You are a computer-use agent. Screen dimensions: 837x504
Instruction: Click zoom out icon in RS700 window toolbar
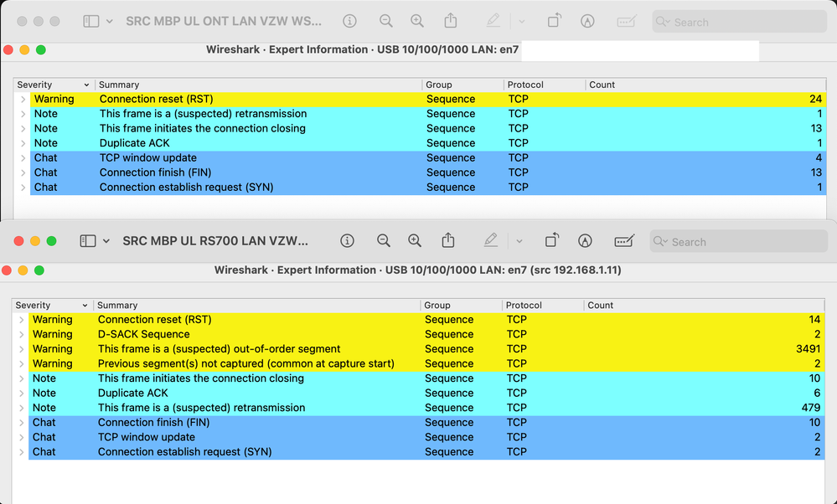click(384, 241)
